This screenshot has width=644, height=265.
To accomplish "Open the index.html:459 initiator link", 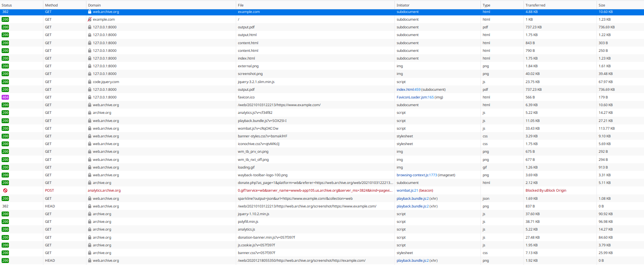I will coord(409,90).
